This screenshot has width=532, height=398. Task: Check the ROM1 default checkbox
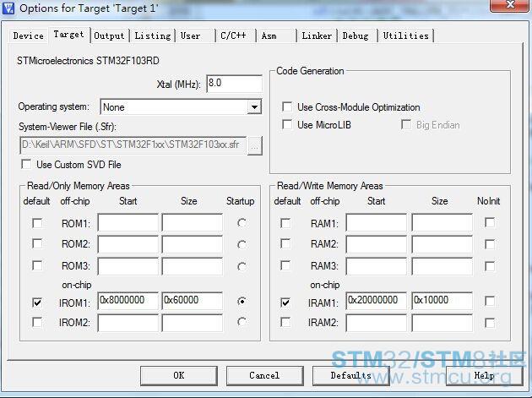(x=37, y=223)
